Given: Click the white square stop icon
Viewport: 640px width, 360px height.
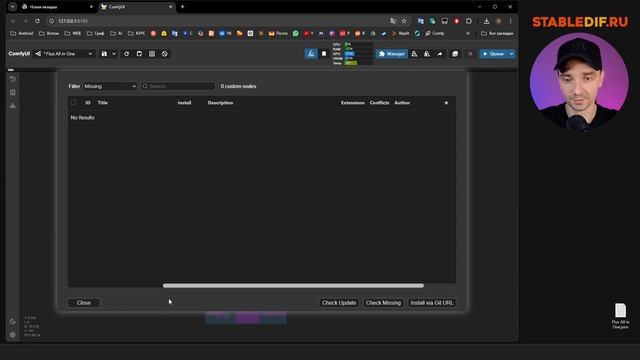Looking at the screenshot, I should 324,54.
